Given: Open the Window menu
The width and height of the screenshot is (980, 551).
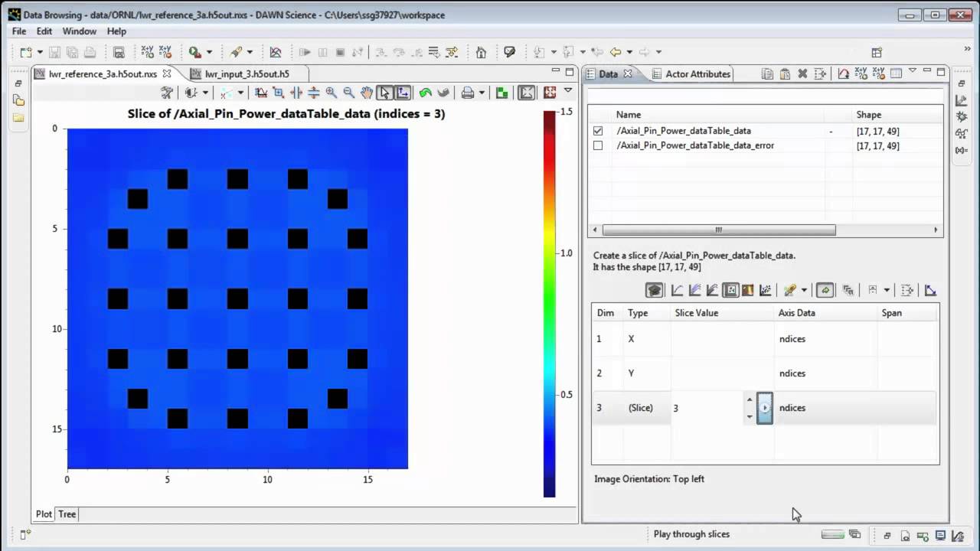Looking at the screenshot, I should 80,31.
